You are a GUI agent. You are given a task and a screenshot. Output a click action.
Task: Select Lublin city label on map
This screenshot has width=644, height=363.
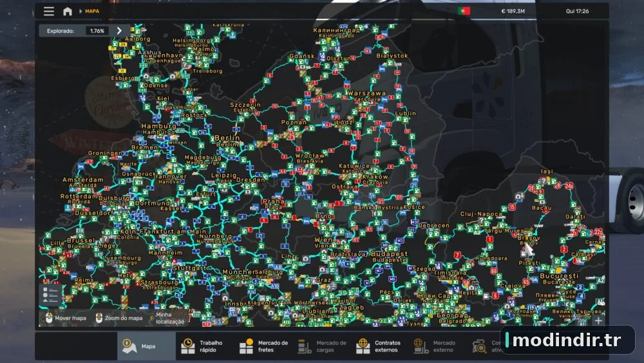[x=405, y=113]
